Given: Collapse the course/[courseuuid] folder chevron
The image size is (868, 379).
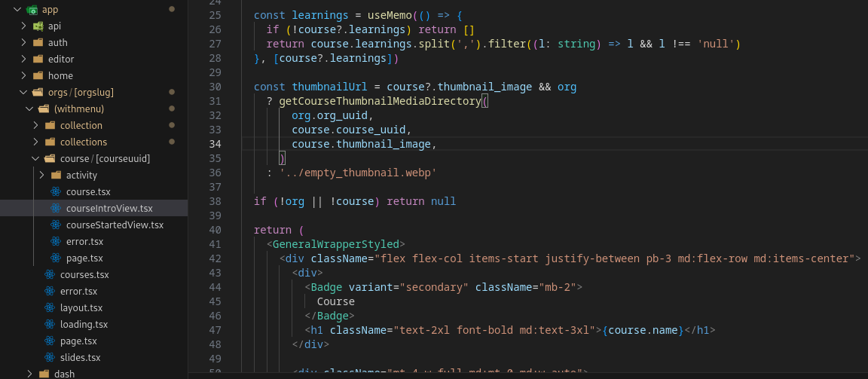Looking at the screenshot, I should click(x=35, y=159).
